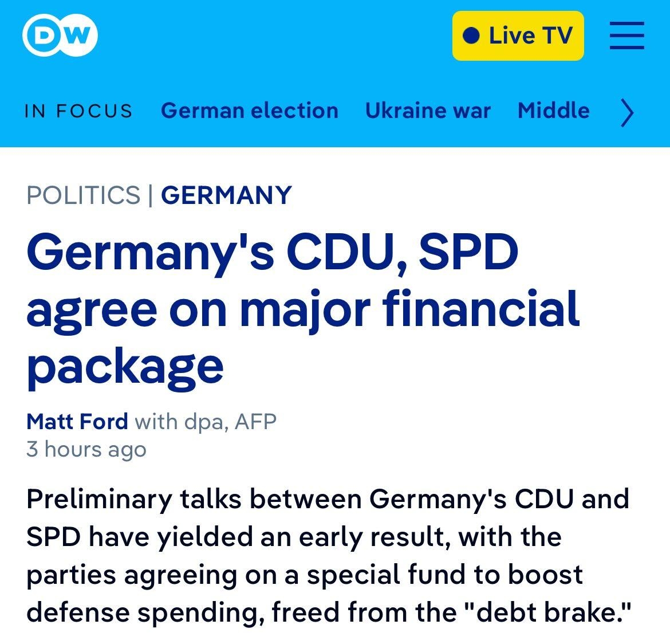Click the "AFP" agency credit
Viewport: 670px width, 644px height.
pos(256,422)
